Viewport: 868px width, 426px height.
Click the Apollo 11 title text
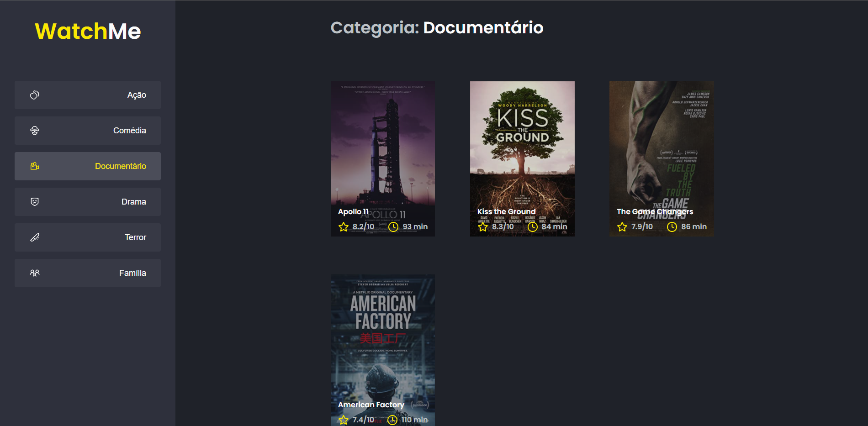(x=353, y=211)
